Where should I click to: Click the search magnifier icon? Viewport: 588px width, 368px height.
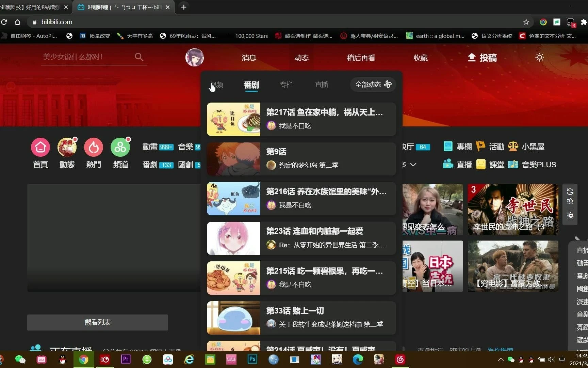139,57
